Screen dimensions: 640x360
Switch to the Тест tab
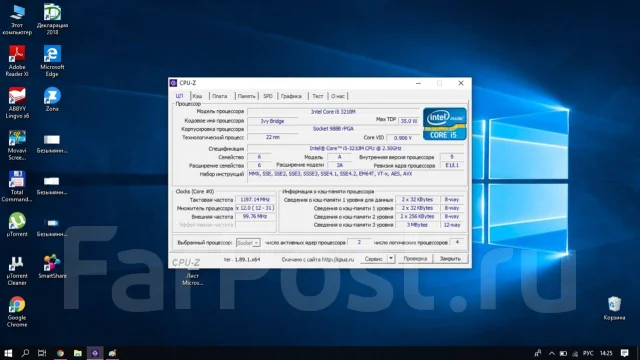point(318,96)
